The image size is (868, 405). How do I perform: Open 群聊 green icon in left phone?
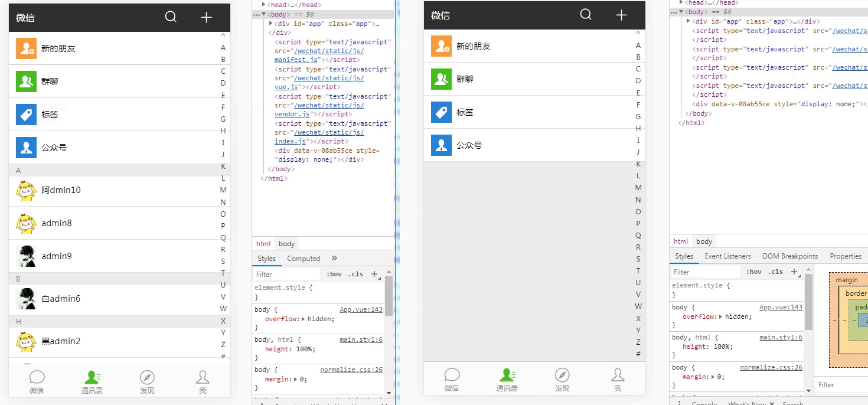(x=27, y=81)
